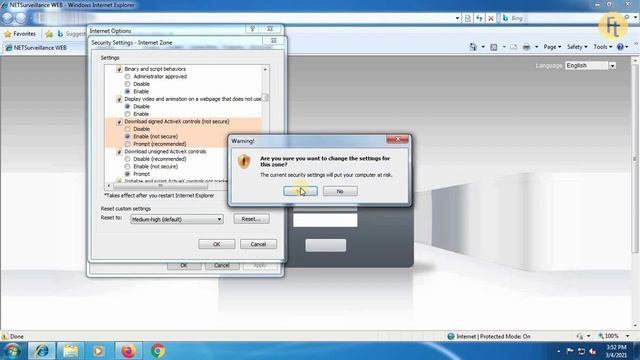The width and height of the screenshot is (640, 360).
Task: Click Internet Protected Mode status
Action: 489,336
